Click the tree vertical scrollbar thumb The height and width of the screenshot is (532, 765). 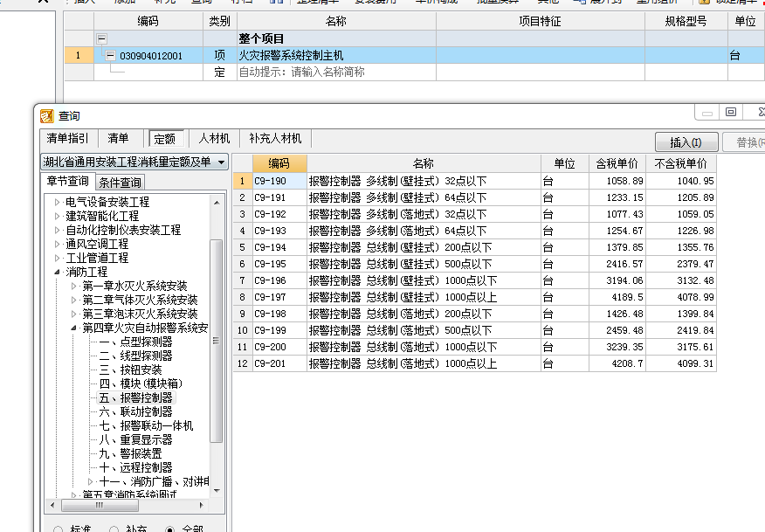point(216,341)
